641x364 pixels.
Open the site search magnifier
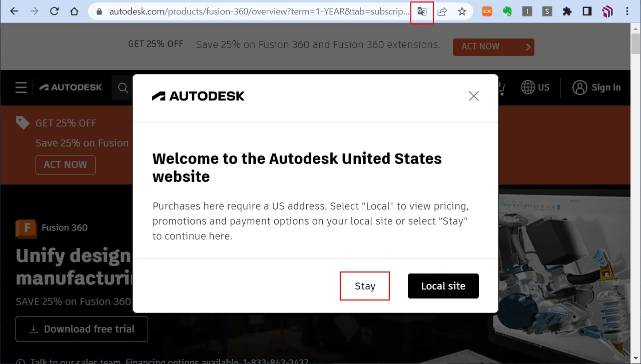pyautogui.click(x=123, y=88)
